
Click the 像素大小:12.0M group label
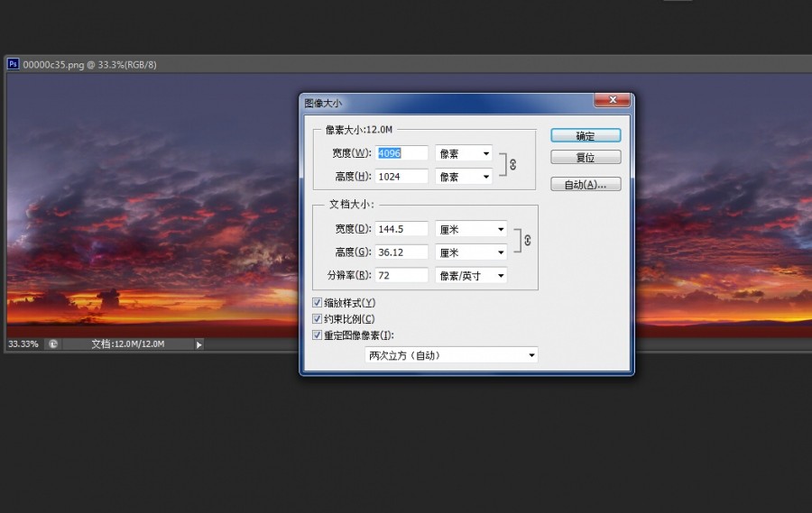coord(359,130)
